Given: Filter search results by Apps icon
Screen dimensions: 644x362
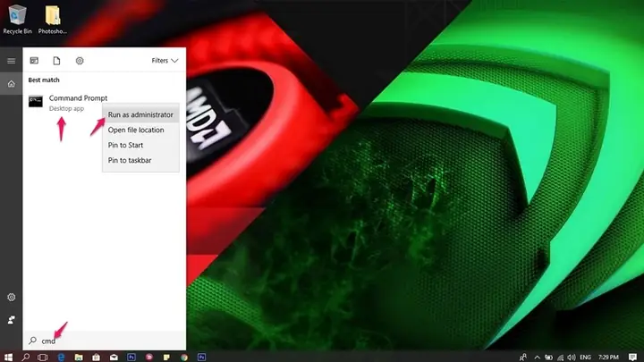Looking at the screenshot, I should click(x=34, y=61).
